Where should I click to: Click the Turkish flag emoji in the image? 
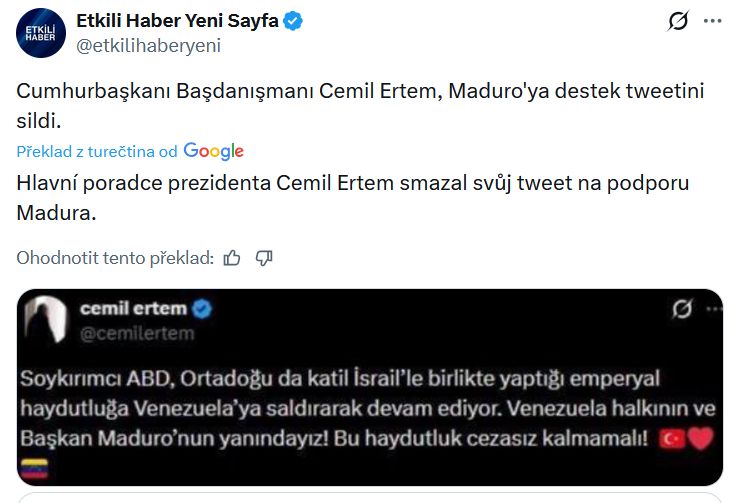pos(673,438)
